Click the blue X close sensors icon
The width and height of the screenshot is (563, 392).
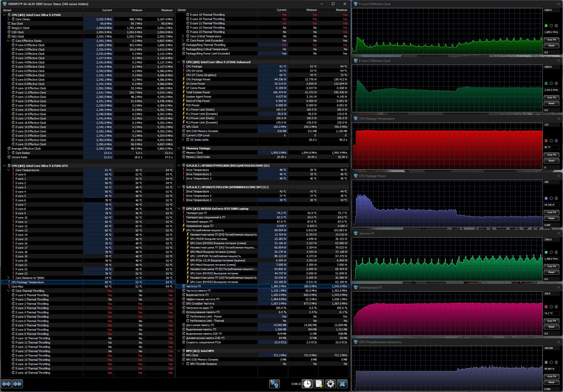pos(342,384)
